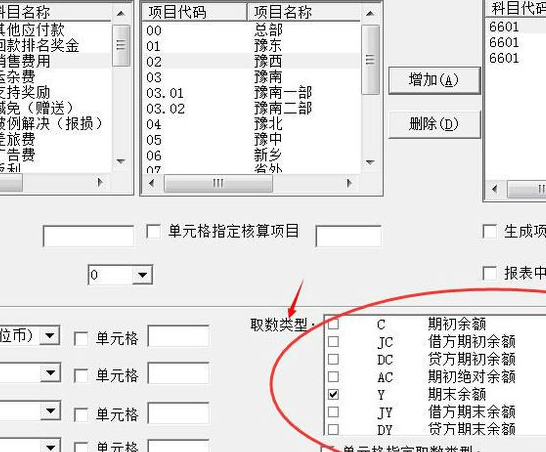Select project row 00 总部
The width and height of the screenshot is (546, 452).
point(251,30)
